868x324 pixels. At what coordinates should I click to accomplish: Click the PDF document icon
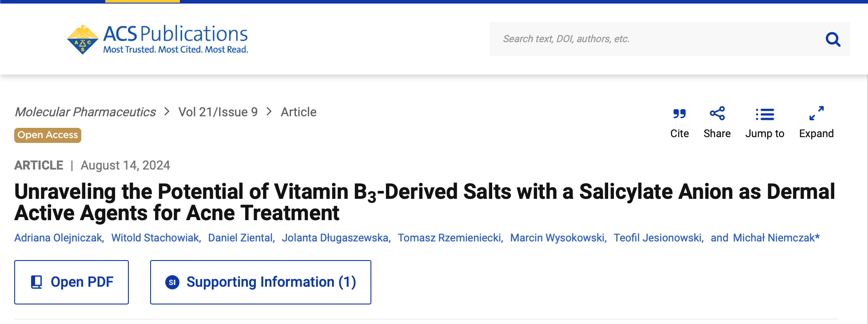[x=36, y=282]
